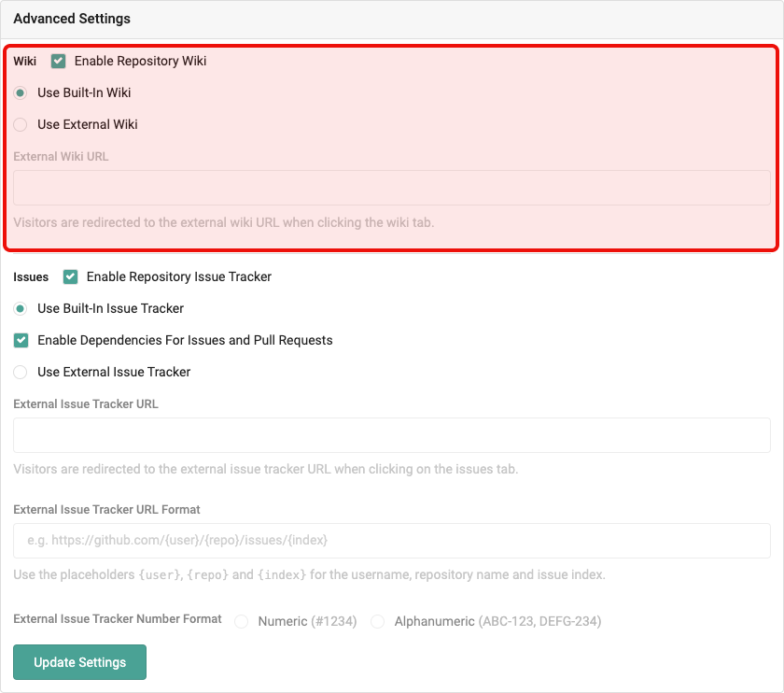The height and width of the screenshot is (693, 784).
Task: Click the tracker URL Format field with GitHub placeholder
Action: [x=391, y=540]
